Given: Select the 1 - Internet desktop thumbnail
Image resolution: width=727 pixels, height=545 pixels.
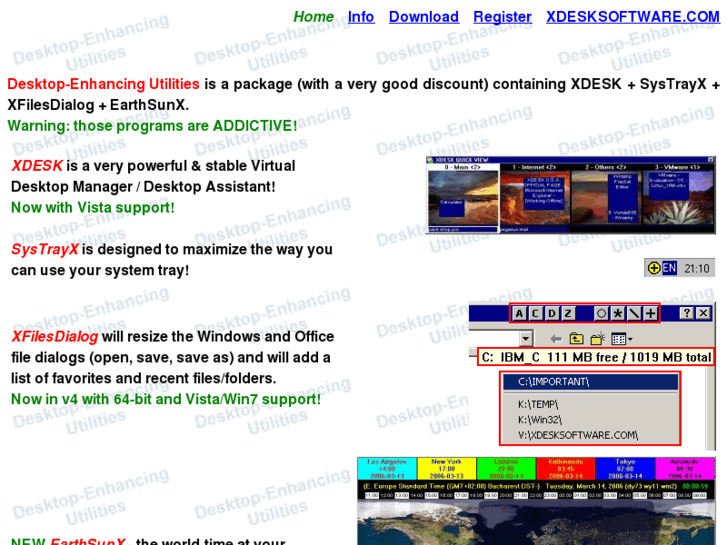Looking at the screenshot, I should (536, 198).
